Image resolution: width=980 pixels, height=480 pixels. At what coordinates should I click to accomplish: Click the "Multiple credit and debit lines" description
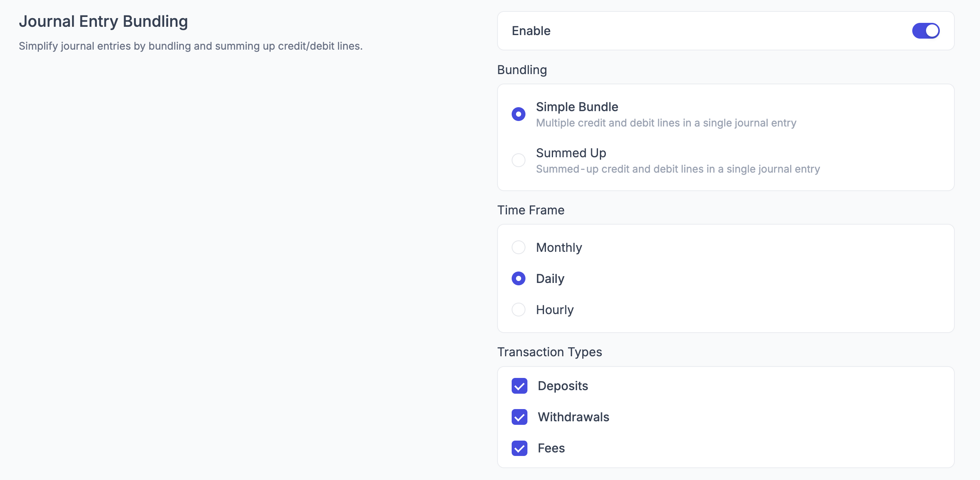coord(666,123)
